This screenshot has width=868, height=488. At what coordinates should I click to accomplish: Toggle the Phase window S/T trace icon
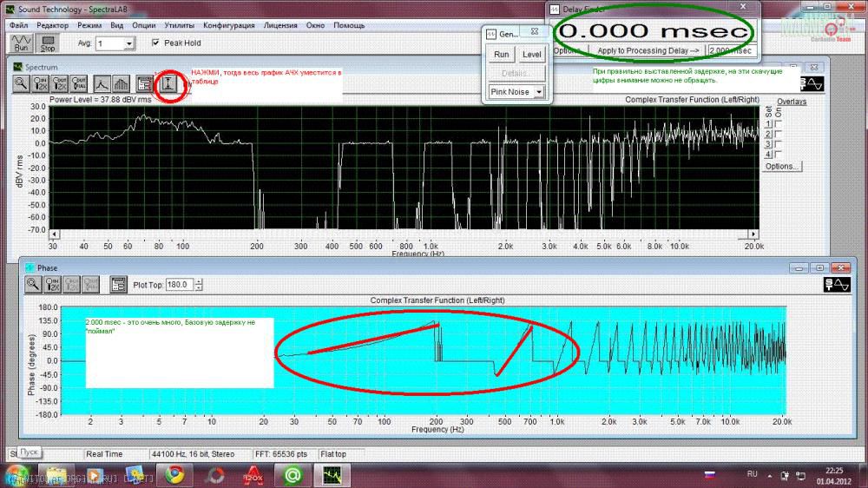(837, 285)
